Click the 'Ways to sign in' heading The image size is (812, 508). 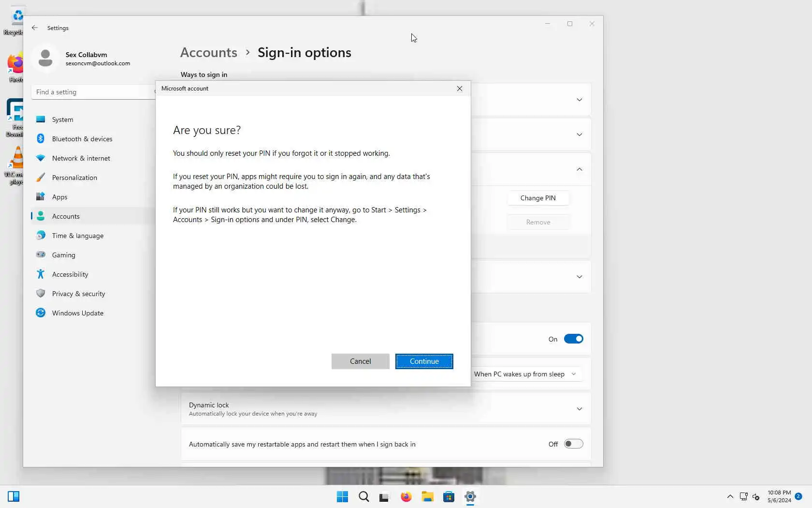coord(204,75)
